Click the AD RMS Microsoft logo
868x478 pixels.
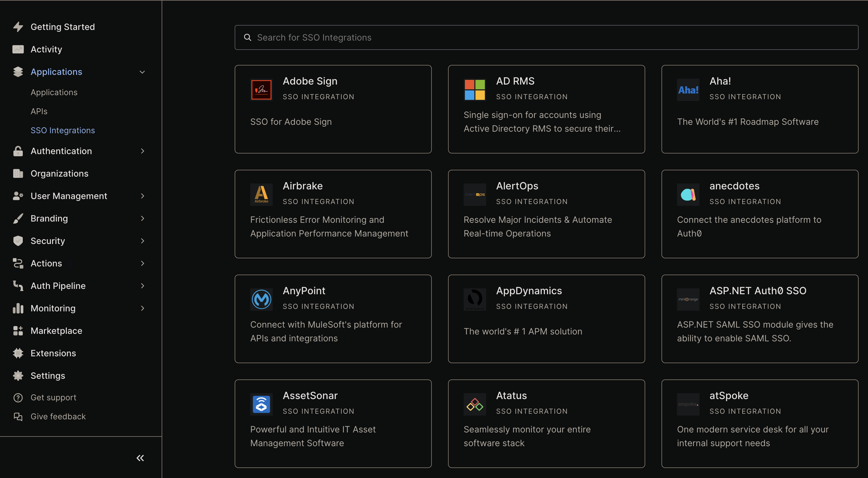tap(475, 90)
